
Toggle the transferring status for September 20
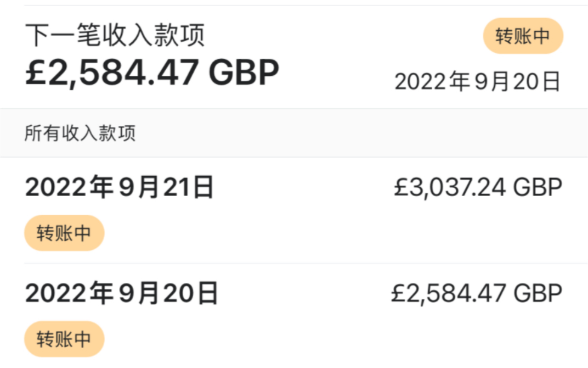point(64,339)
